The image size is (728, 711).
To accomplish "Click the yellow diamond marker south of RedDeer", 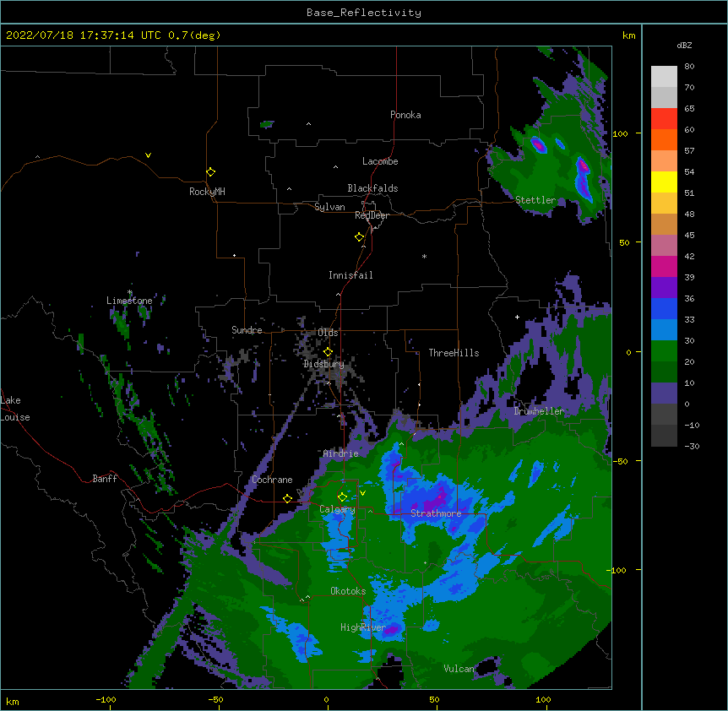I will (x=359, y=237).
